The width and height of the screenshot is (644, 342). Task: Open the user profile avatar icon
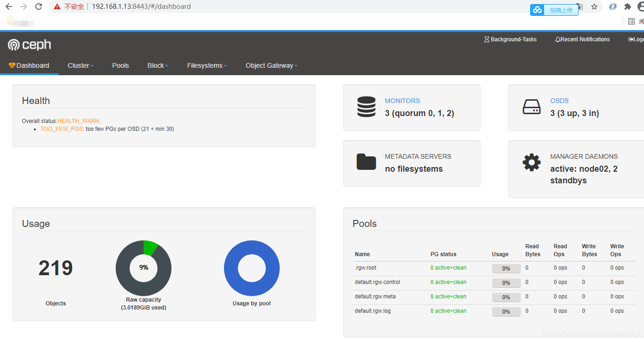[641, 6]
